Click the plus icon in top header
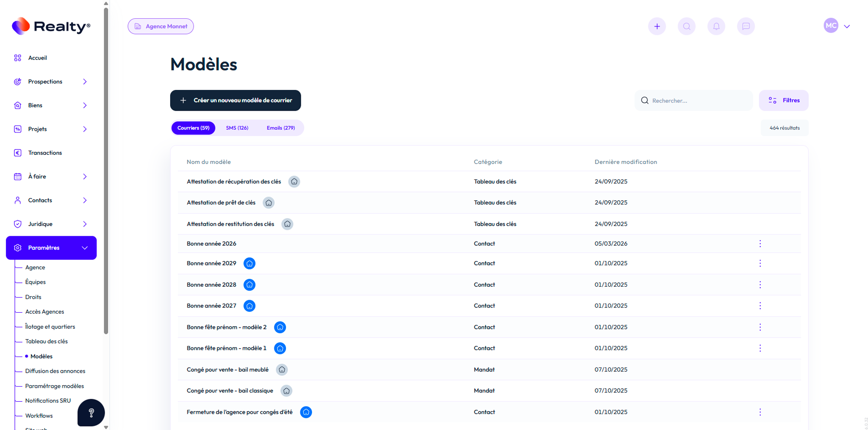This screenshot has height=430, width=868. pyautogui.click(x=657, y=26)
